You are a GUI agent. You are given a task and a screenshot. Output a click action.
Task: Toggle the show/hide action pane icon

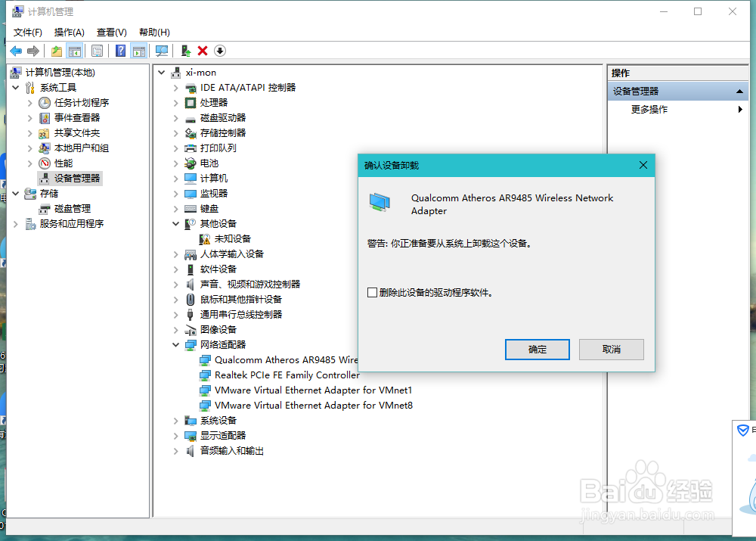[139, 51]
